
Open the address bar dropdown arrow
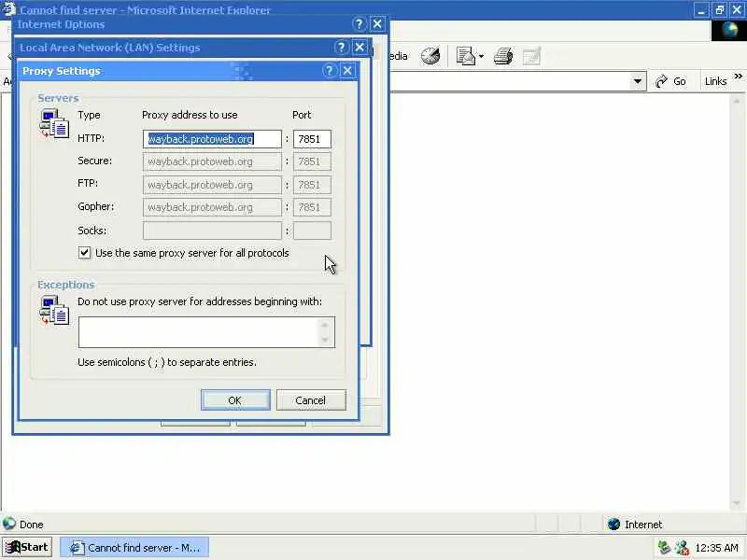pos(638,81)
